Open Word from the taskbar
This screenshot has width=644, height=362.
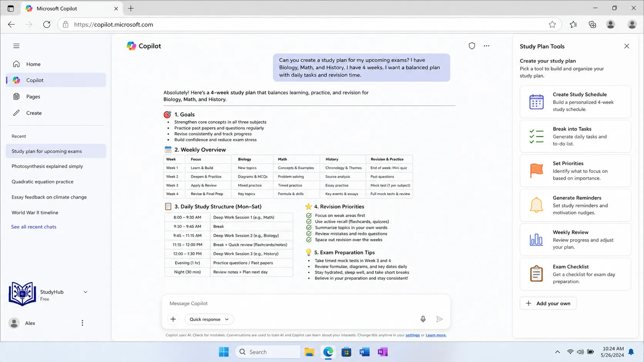(364, 352)
